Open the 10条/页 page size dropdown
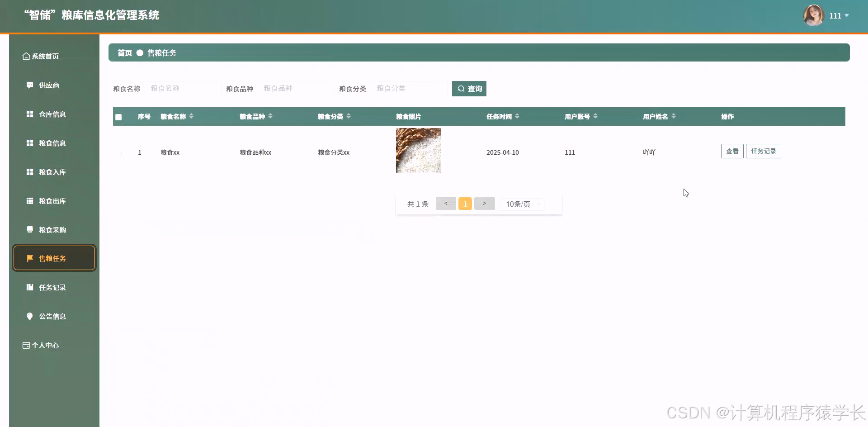This screenshot has width=868, height=427. click(x=521, y=204)
